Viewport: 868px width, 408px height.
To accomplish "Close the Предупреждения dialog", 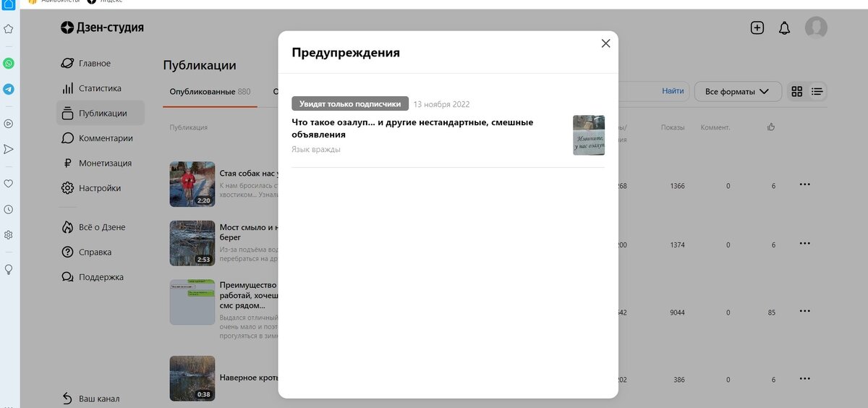I will click(x=605, y=43).
